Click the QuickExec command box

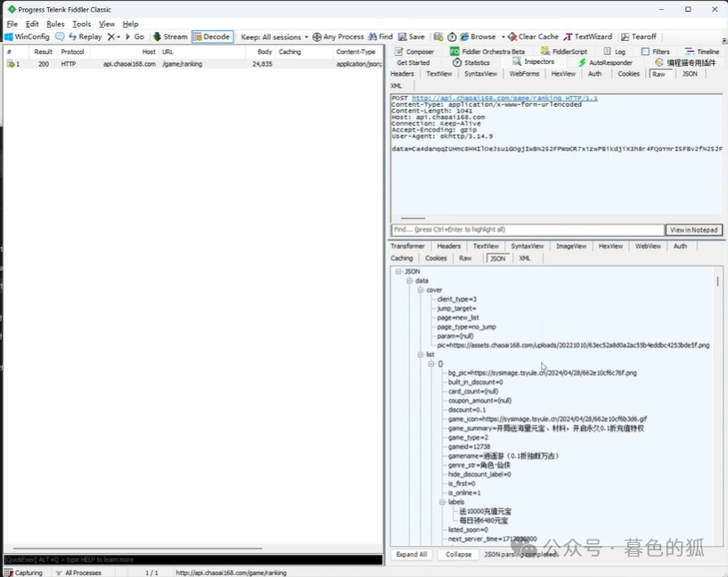point(193,559)
